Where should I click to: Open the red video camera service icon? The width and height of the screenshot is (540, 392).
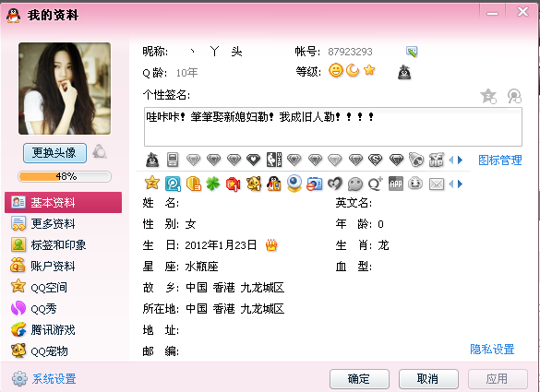pos(234,184)
